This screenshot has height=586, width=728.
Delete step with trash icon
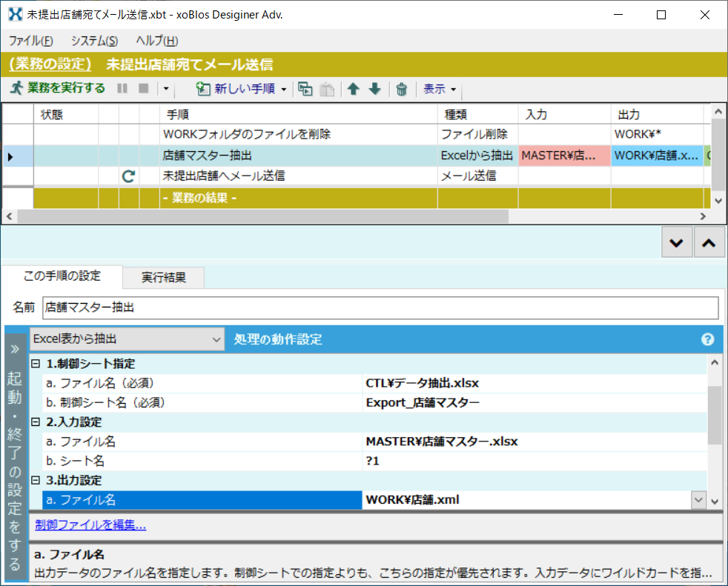point(402,89)
